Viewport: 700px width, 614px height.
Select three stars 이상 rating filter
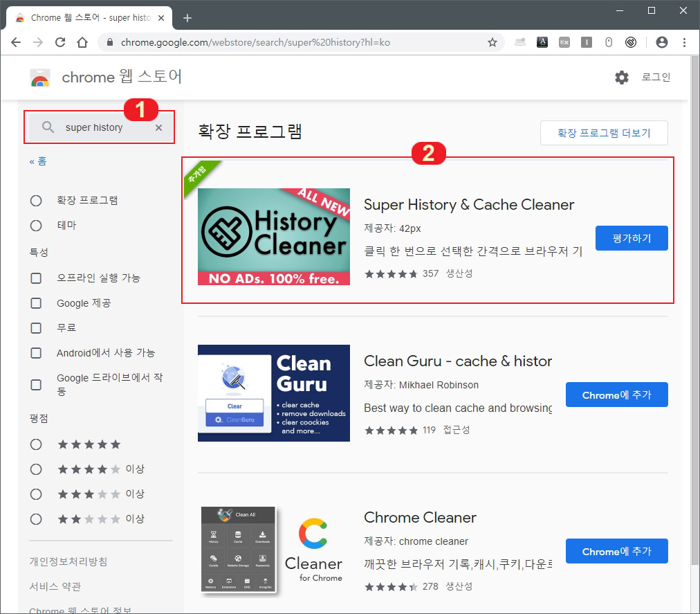pos(36,494)
